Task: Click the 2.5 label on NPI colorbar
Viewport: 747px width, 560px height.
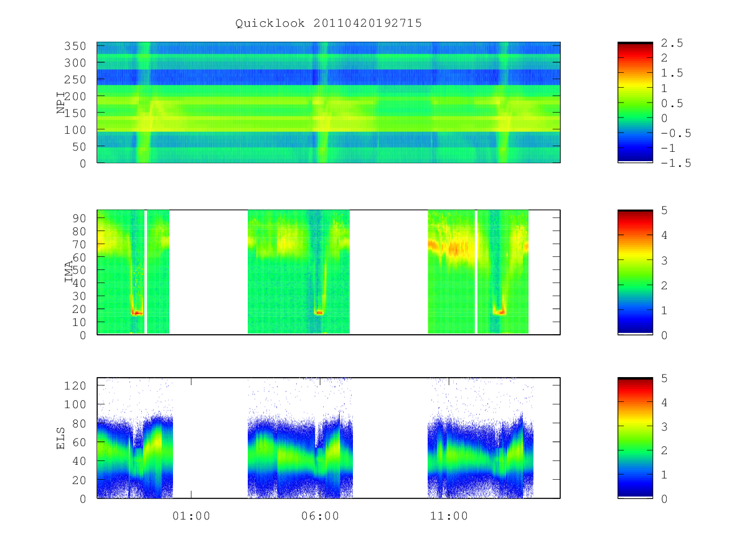Action: [672, 43]
